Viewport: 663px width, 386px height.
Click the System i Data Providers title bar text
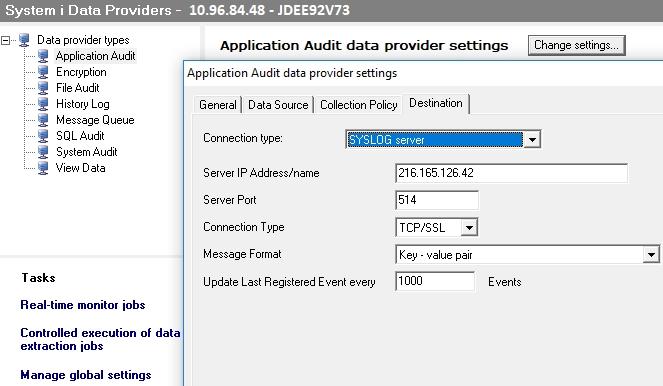178,10
